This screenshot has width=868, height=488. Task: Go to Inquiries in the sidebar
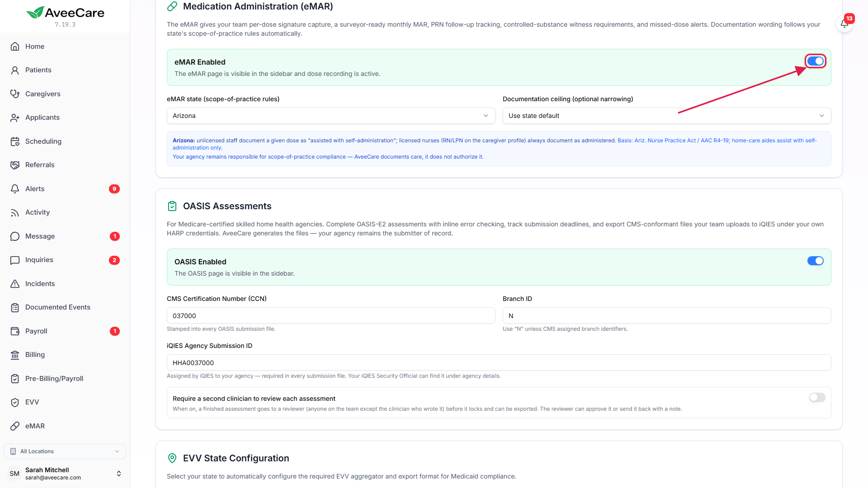[39, 260]
